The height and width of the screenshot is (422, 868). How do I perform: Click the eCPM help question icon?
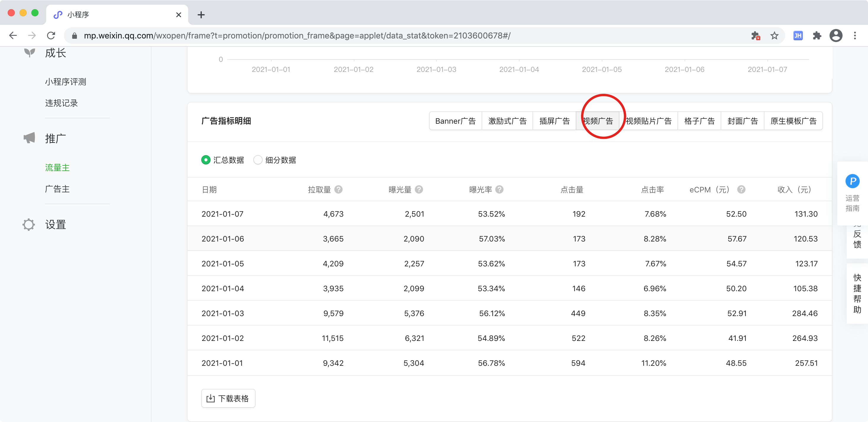[741, 189]
